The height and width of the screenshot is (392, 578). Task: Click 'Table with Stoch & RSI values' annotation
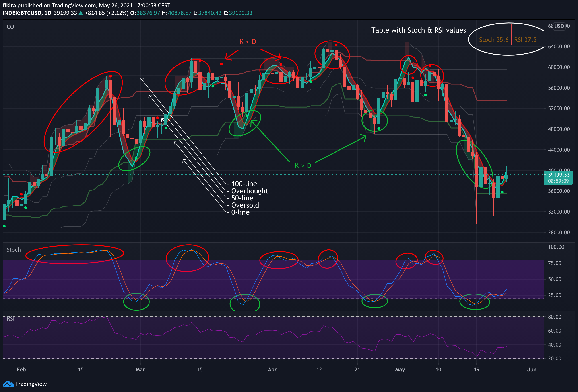[x=419, y=30]
